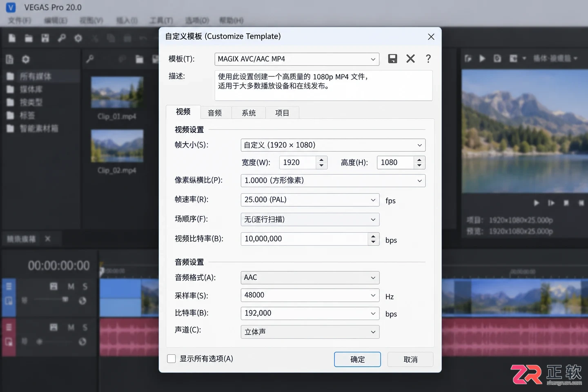Open the 场顺序 dropdown

coord(310,219)
